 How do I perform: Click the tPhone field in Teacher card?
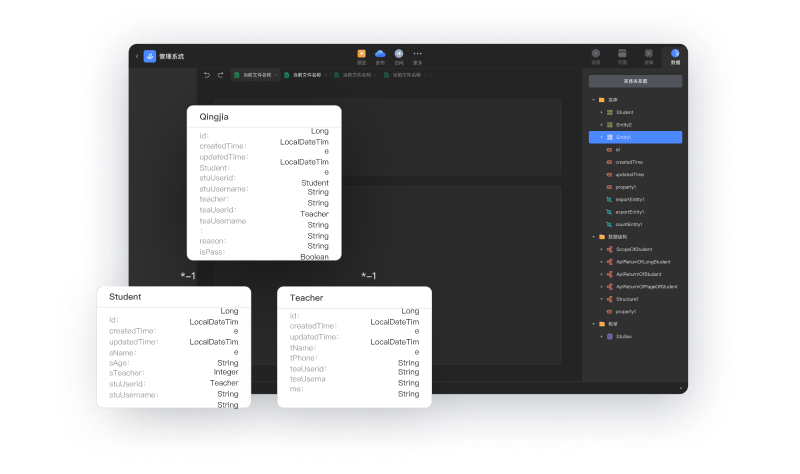(304, 358)
